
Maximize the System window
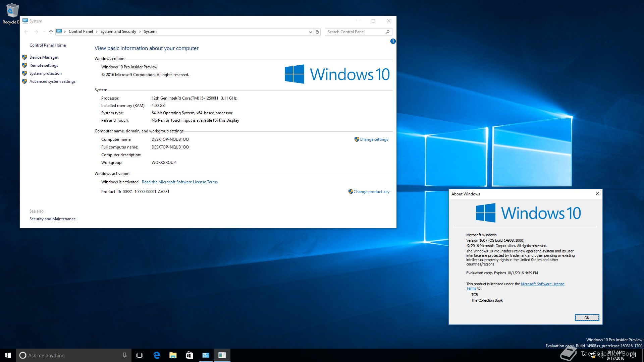click(x=373, y=21)
